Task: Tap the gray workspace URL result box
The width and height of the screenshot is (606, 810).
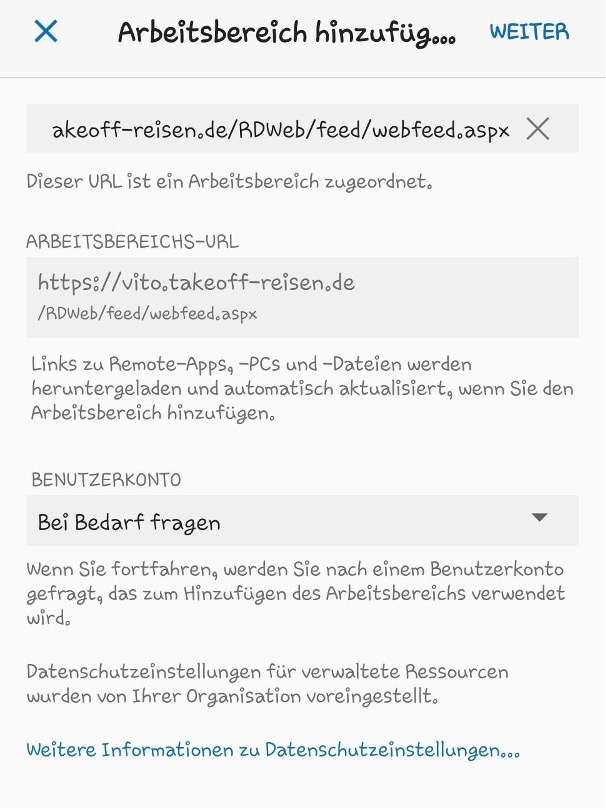Action: 302,298
